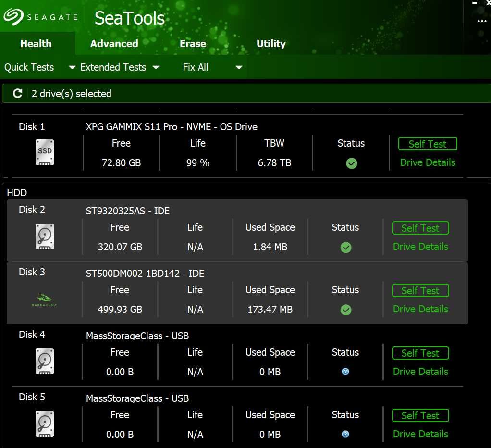Click the refresh drives icon
This screenshot has width=491, height=448.
coord(17,93)
